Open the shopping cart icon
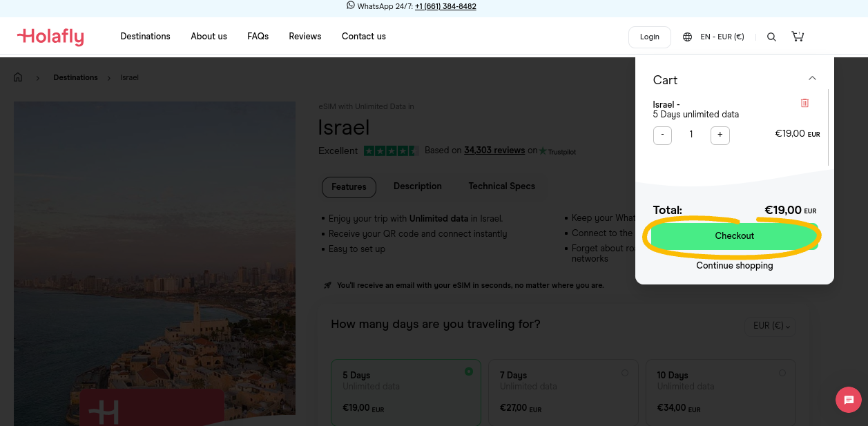The image size is (868, 426). pyautogui.click(x=798, y=37)
